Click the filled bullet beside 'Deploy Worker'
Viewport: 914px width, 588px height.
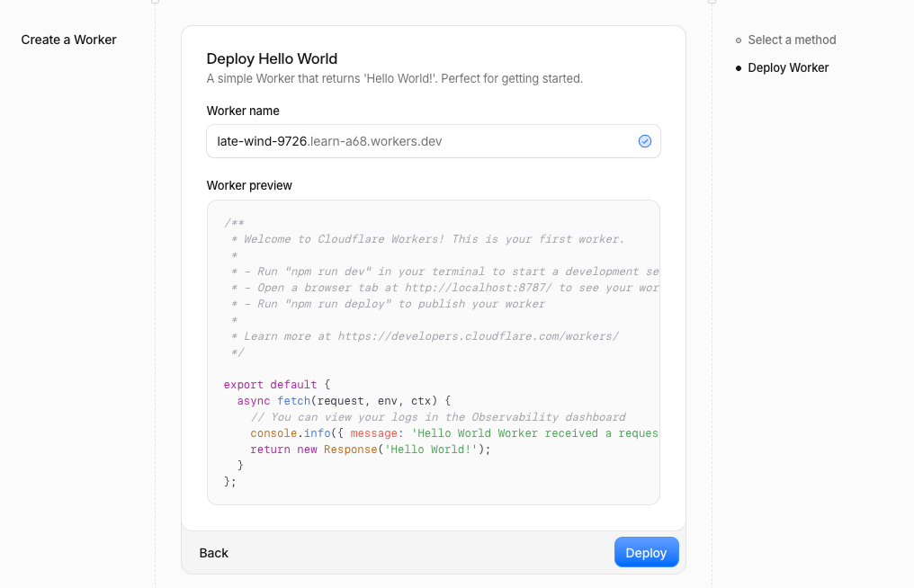pos(739,68)
